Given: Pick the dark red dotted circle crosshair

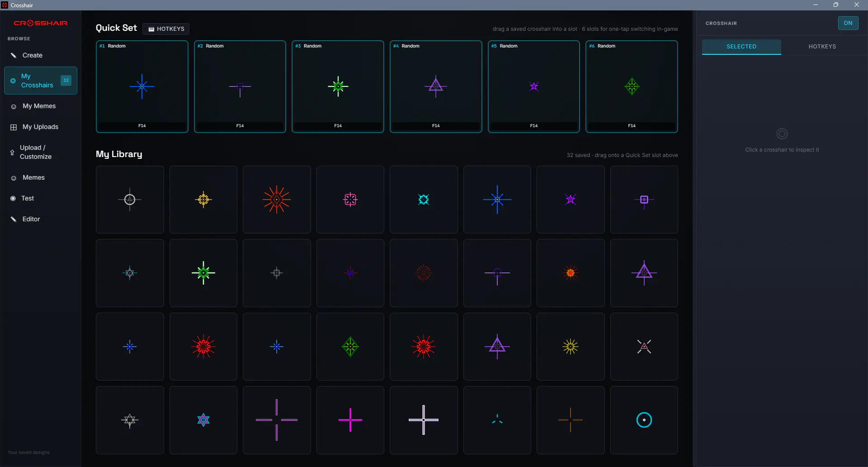Looking at the screenshot, I should [424, 273].
